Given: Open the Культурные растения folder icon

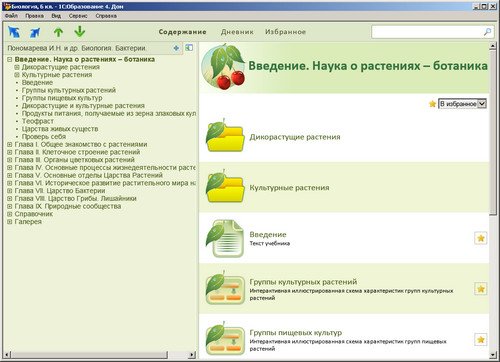Looking at the screenshot, I should point(225,187).
